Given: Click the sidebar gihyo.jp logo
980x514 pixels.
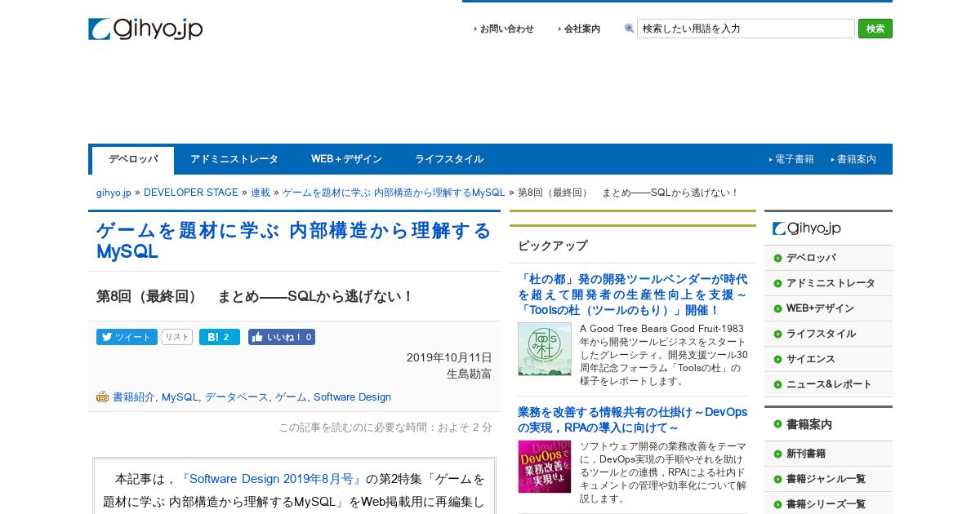Looking at the screenshot, I should (x=807, y=229).
